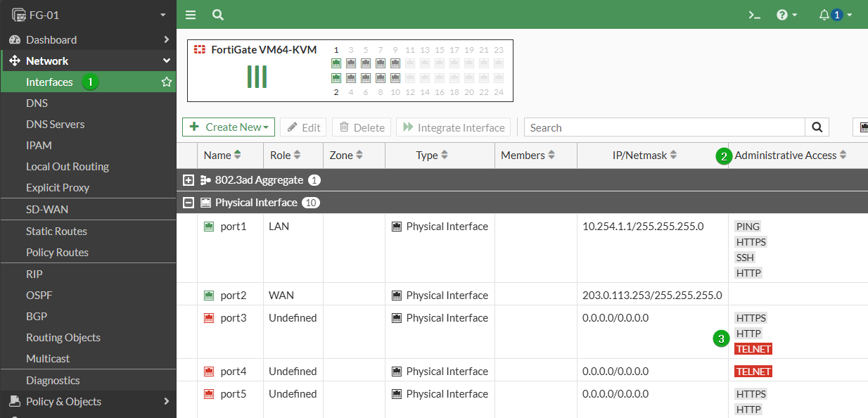The height and width of the screenshot is (418, 868).
Task: Click port 3 on the faceplate
Action: [351, 63]
